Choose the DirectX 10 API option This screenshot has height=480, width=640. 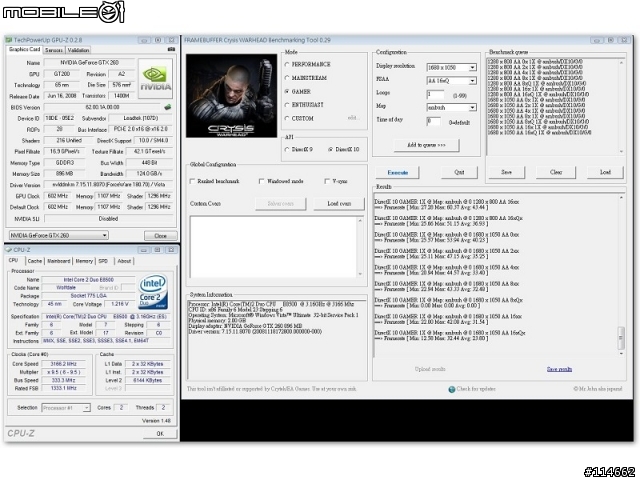331,150
